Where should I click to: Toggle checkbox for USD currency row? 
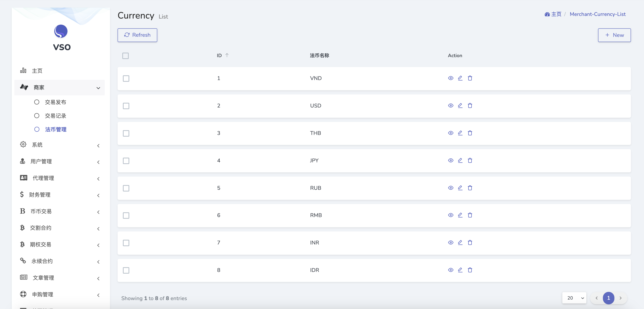point(126,106)
